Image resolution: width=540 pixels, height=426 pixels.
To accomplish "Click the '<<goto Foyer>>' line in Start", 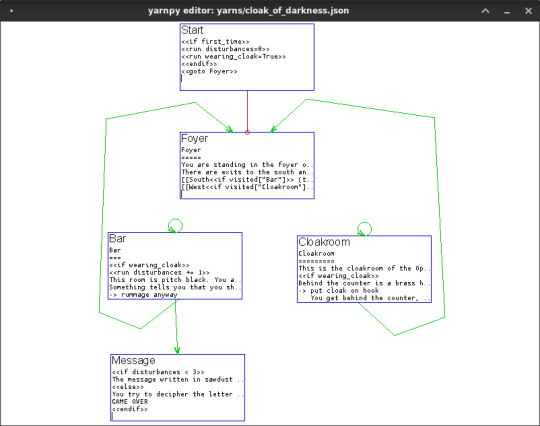I will coord(209,72).
